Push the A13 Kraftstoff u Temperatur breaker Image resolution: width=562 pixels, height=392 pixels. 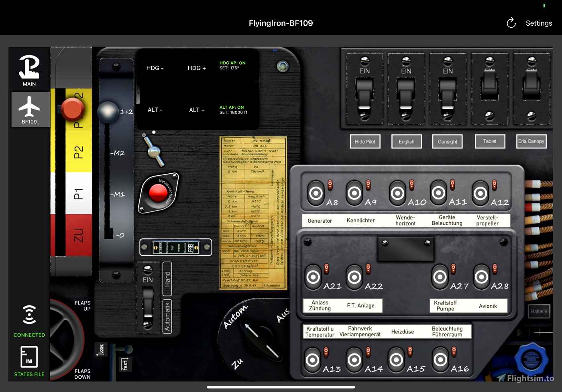312,360
